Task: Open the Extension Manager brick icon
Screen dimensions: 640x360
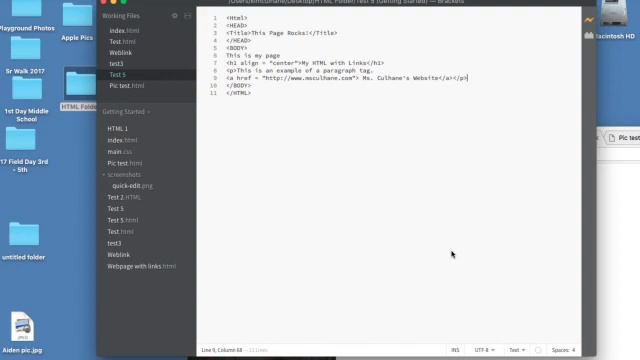Action: [589, 36]
